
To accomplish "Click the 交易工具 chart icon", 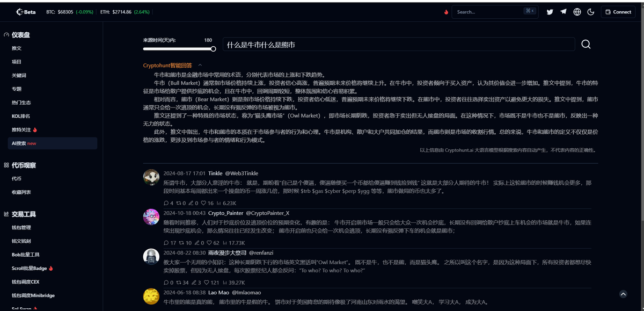I will pos(7,214).
